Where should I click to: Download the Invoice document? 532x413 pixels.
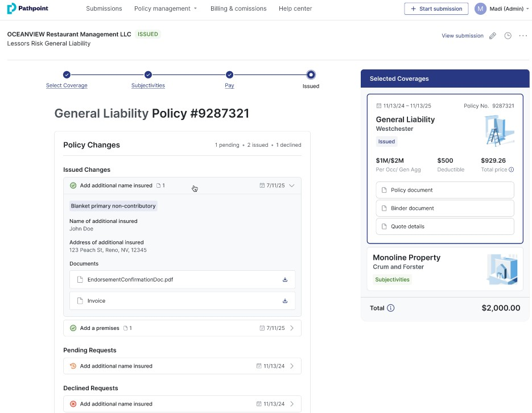(x=285, y=301)
